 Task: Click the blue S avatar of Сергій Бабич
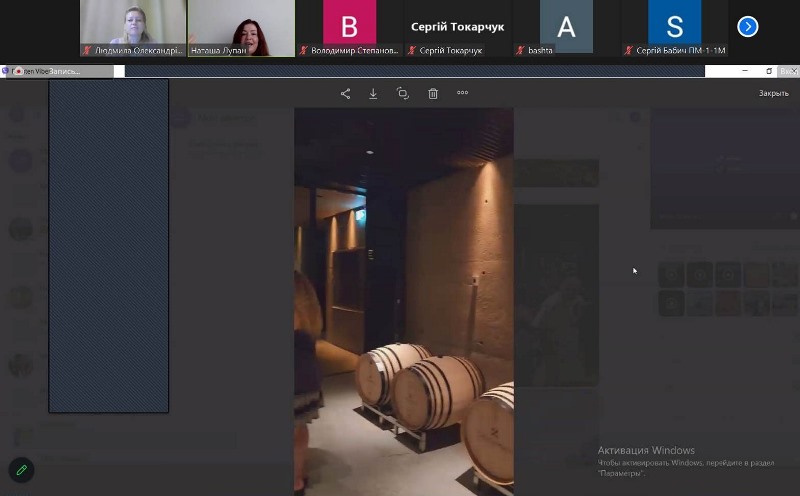[x=674, y=24]
